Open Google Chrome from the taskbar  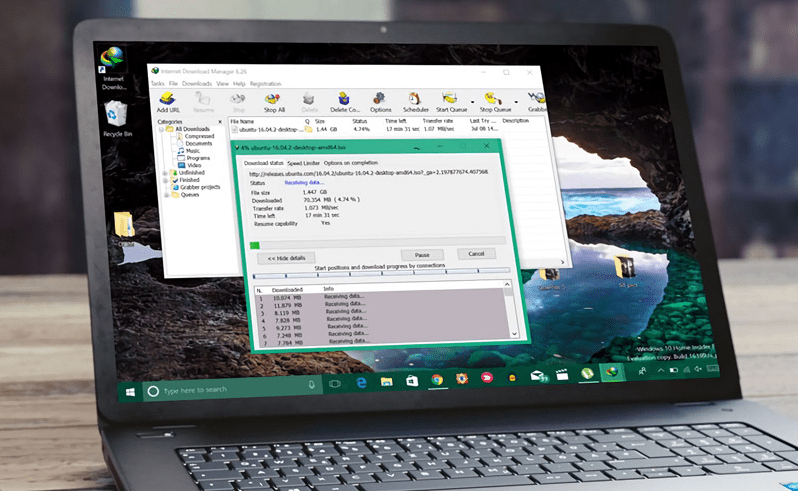coord(437,380)
